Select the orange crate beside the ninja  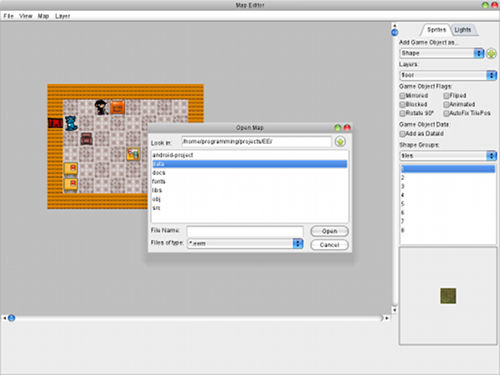(117, 108)
